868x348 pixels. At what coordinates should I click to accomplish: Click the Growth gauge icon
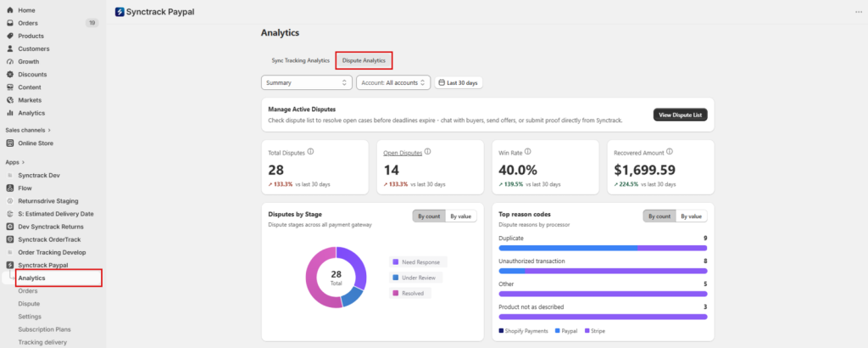pyautogui.click(x=10, y=61)
